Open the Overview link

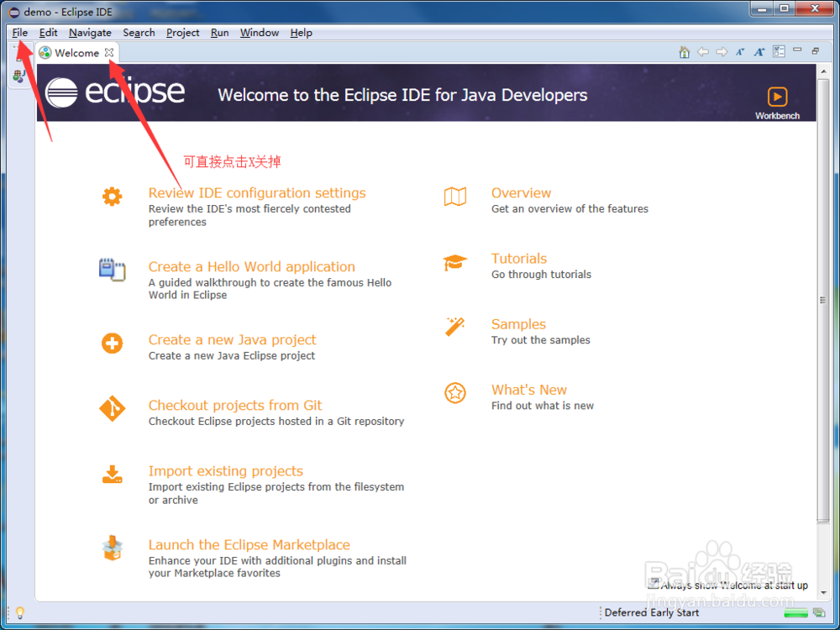[522, 193]
